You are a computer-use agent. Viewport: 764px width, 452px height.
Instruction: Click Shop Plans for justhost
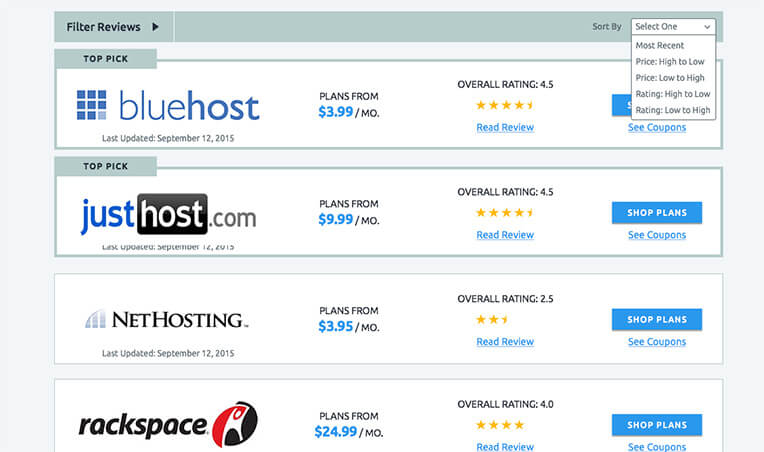tap(657, 212)
